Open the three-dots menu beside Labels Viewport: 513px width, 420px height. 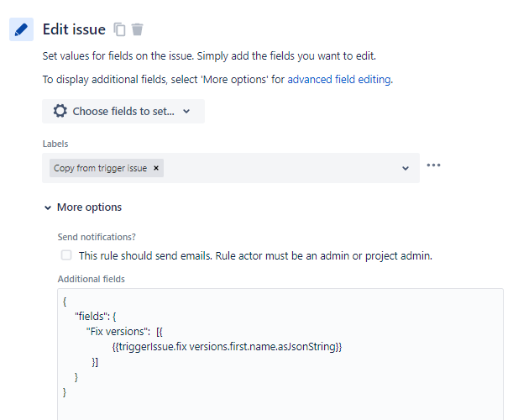[x=433, y=165]
